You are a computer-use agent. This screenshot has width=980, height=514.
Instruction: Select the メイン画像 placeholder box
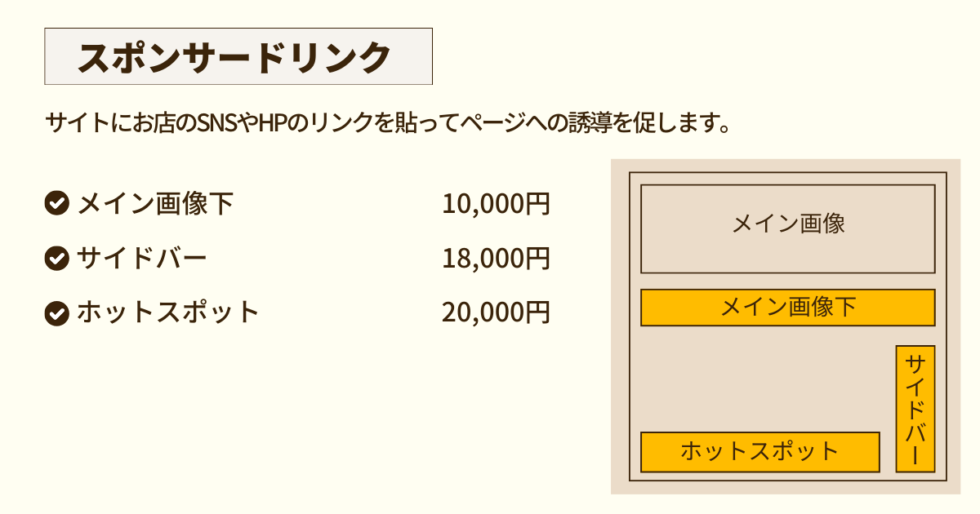787,228
